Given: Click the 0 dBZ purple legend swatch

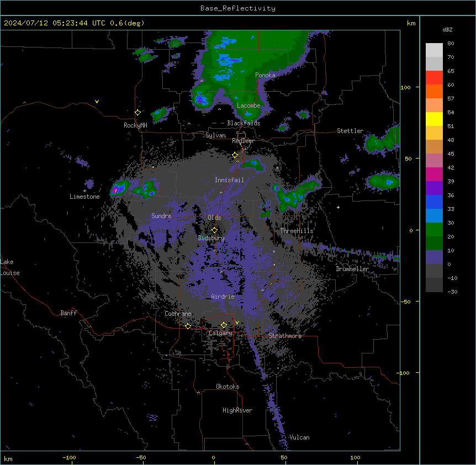Looking at the screenshot, I should [x=434, y=257].
